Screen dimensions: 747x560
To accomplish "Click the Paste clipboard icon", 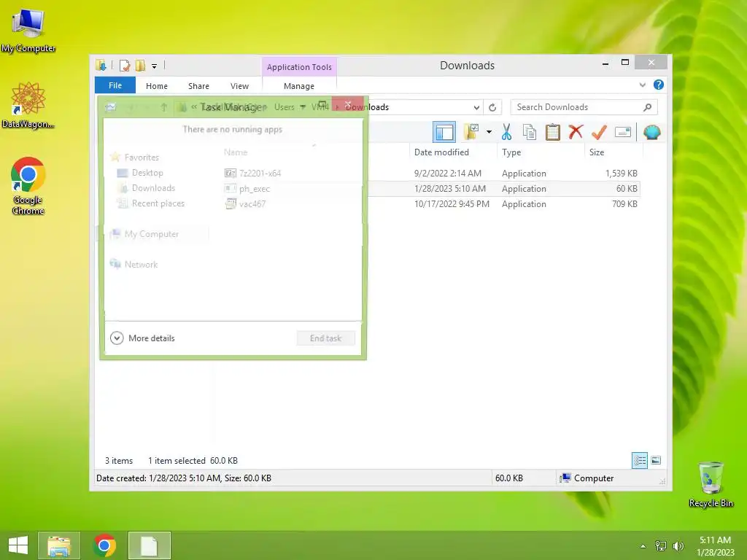I will (553, 132).
